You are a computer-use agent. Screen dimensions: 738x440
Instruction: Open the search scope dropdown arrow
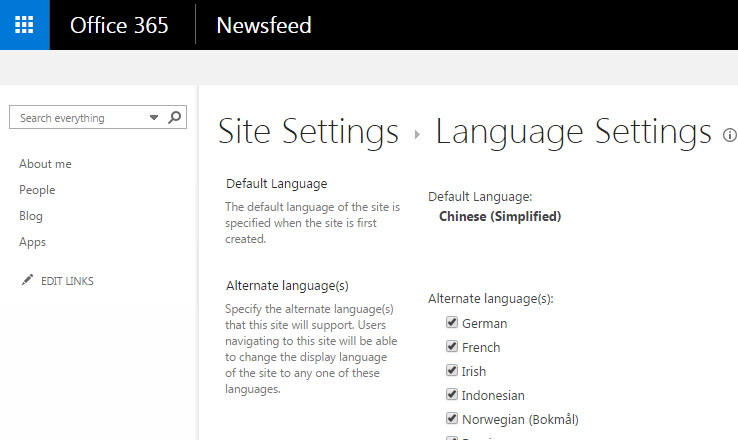[154, 118]
